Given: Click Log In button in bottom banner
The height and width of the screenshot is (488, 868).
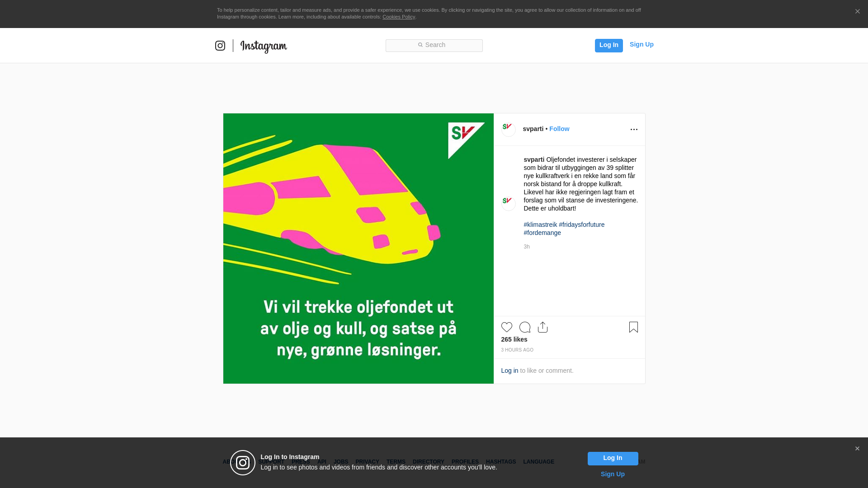Looking at the screenshot, I should (613, 459).
